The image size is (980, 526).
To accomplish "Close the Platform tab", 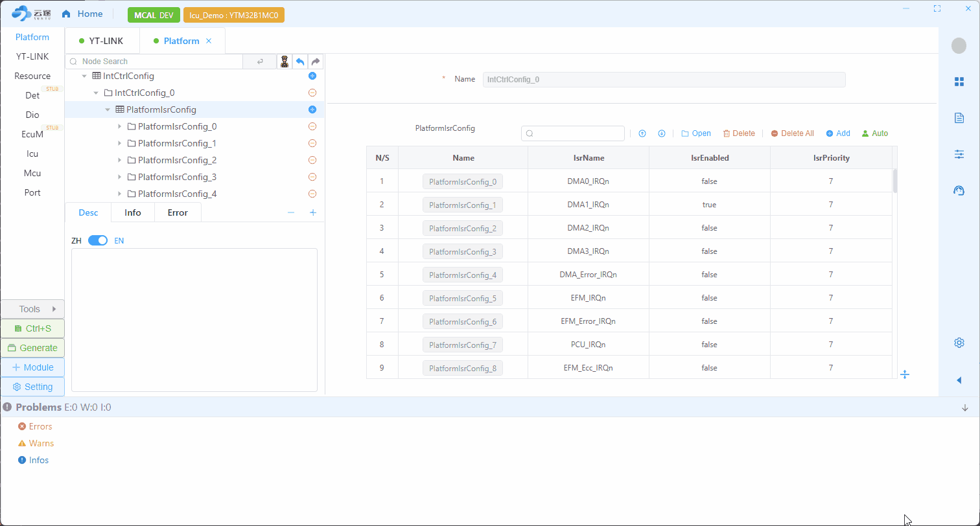I will tap(209, 41).
